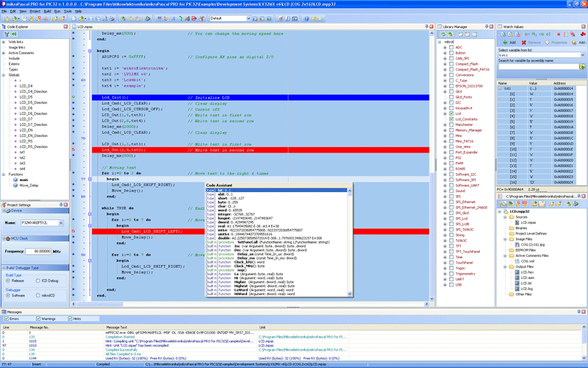This screenshot has width=588, height=368.
Task: Open the Select variable from list dropdown
Action: point(582,54)
